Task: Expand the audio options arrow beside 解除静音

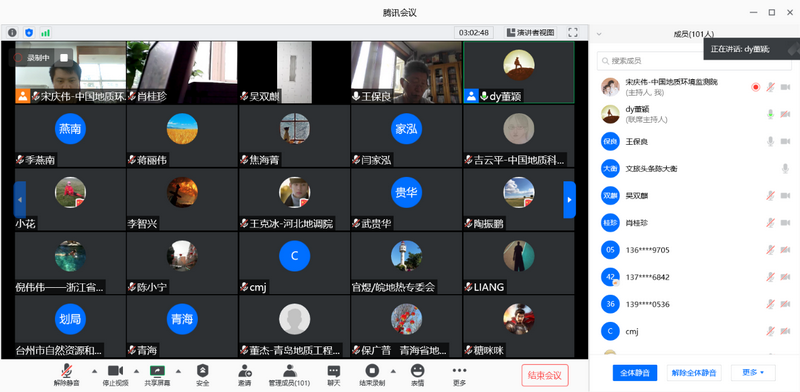Action: point(94,371)
